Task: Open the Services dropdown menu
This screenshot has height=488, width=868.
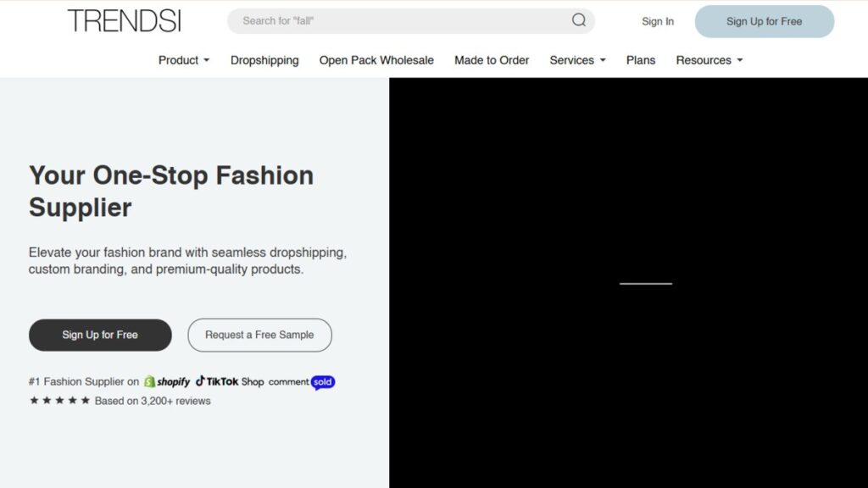Action: 577,60
